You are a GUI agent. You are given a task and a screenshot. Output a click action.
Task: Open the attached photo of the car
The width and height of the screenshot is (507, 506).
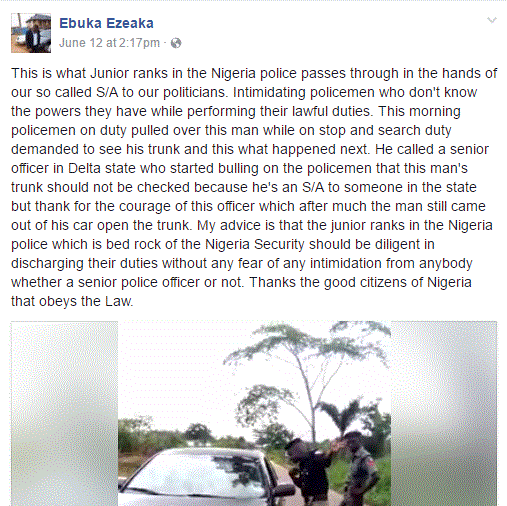point(254,413)
